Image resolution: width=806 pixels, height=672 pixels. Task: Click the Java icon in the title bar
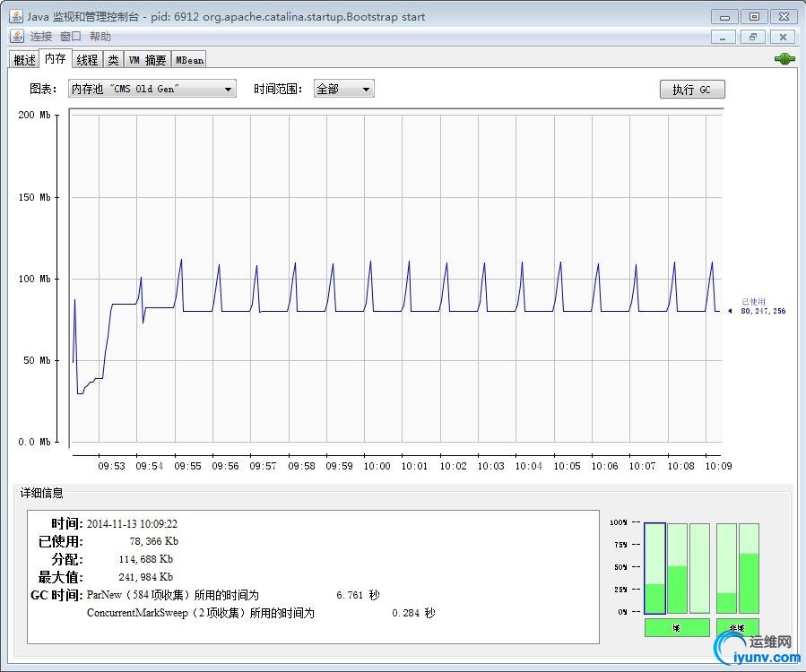pos(16,17)
